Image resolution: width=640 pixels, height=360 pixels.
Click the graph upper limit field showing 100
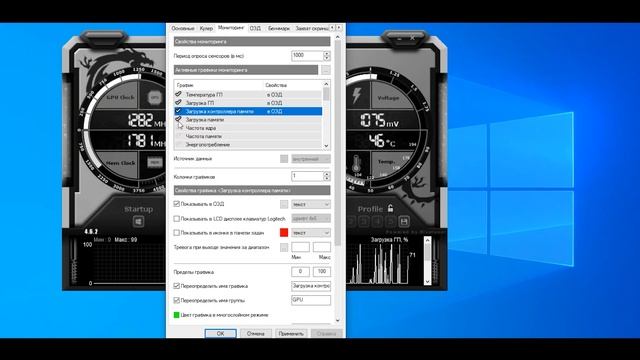click(322, 271)
